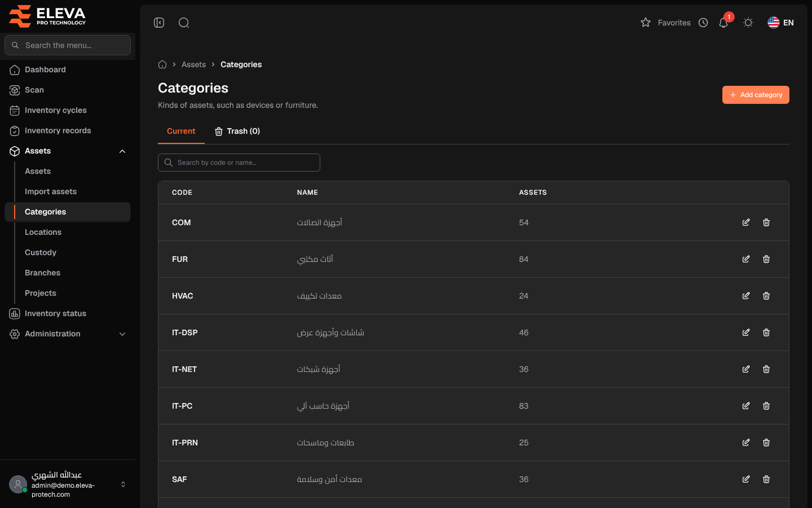812x508 pixels.
Task: Change language from EN
Action: click(780, 23)
